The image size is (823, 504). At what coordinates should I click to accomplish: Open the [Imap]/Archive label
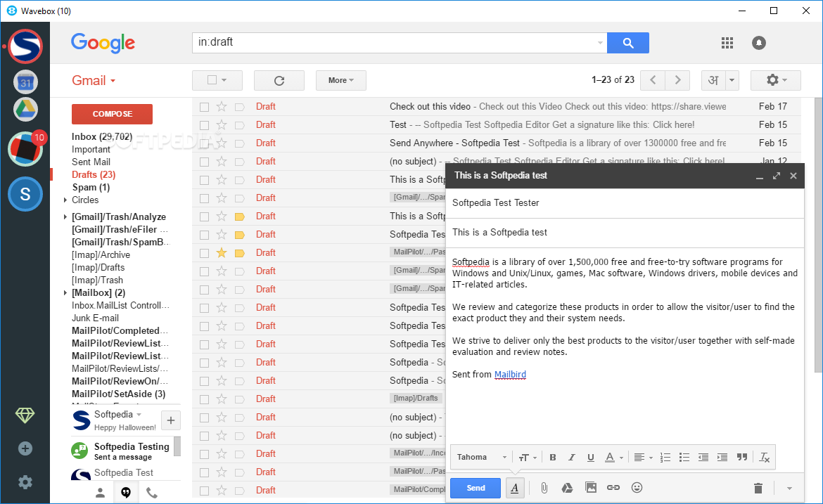[101, 255]
